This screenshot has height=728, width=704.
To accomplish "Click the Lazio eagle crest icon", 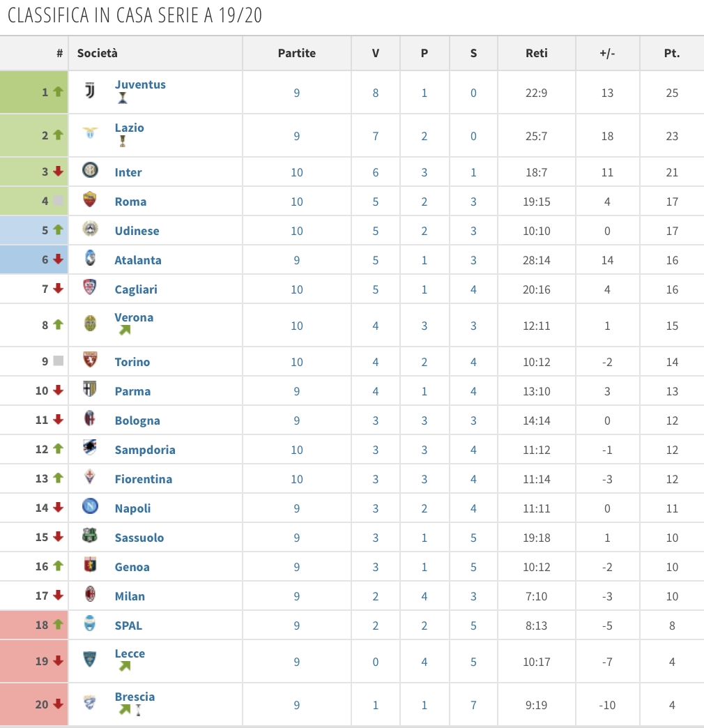I will (x=90, y=133).
